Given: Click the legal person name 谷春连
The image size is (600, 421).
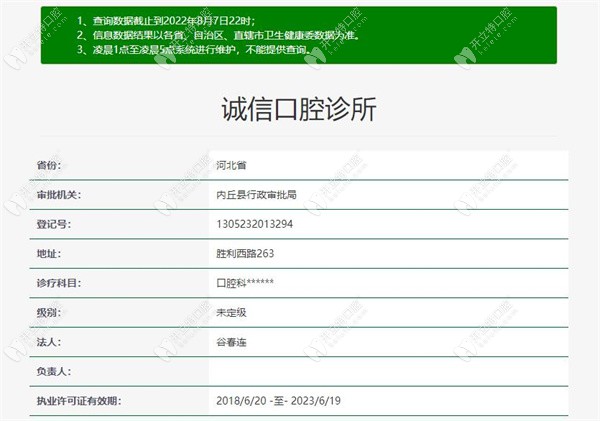Looking at the screenshot, I should 231,342.
